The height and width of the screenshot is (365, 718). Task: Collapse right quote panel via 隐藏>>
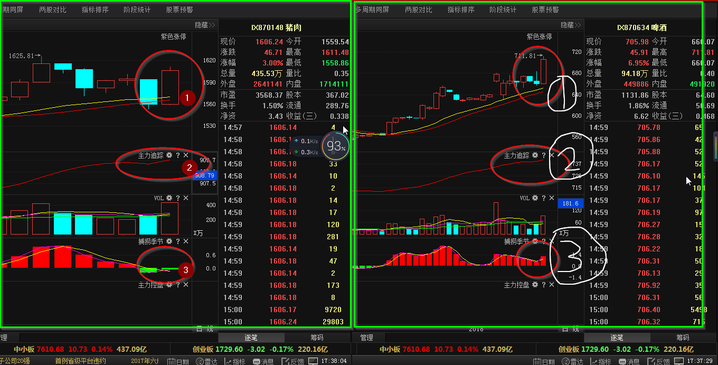(x=571, y=25)
